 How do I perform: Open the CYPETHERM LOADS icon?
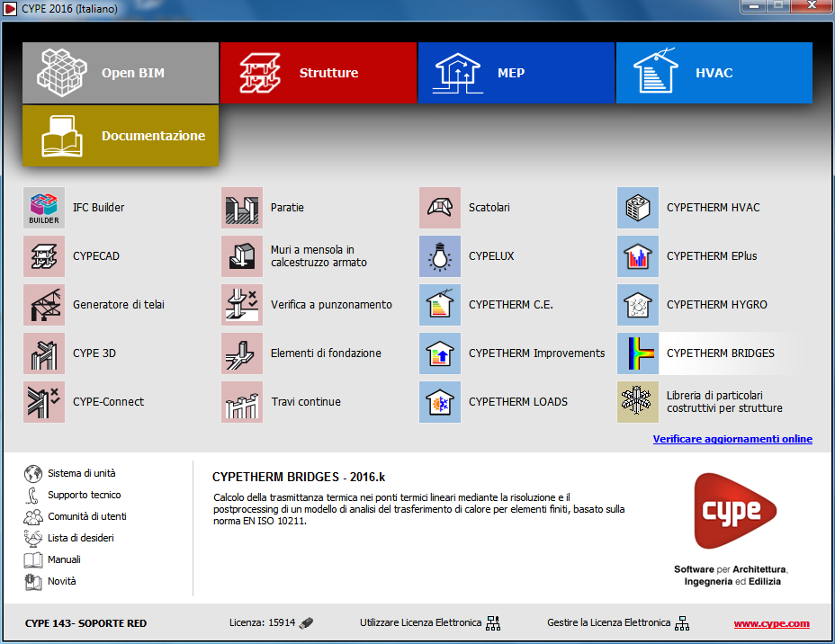coord(440,402)
